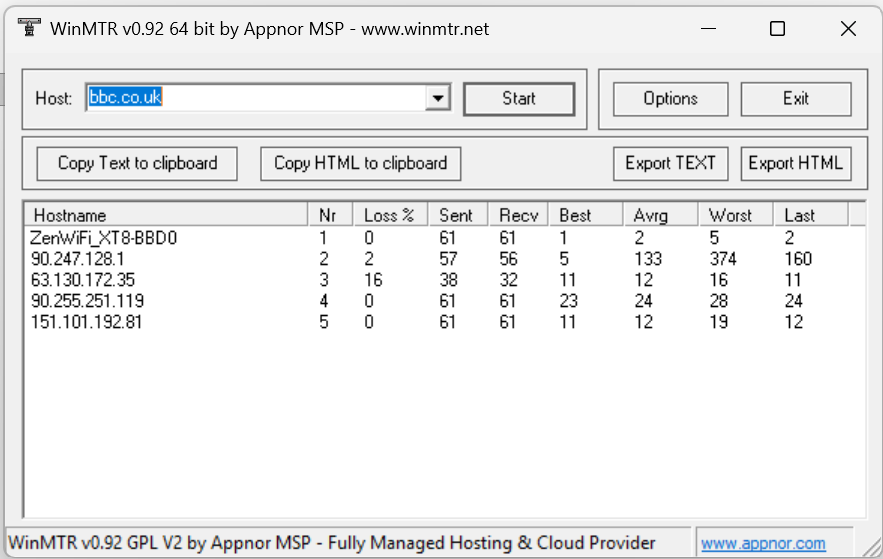Click the status bar WinMTR v0.92 GPL text
The height and width of the screenshot is (559, 883).
(331, 543)
